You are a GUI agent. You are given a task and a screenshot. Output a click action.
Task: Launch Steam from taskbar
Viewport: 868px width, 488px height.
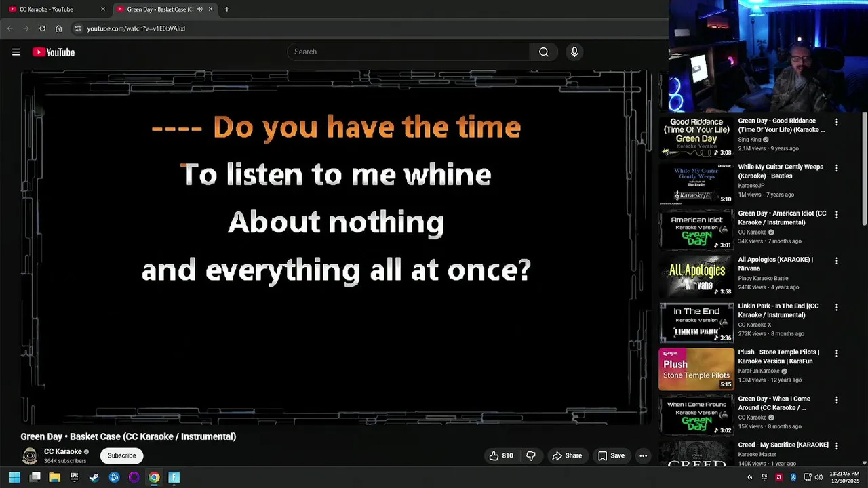(x=94, y=477)
